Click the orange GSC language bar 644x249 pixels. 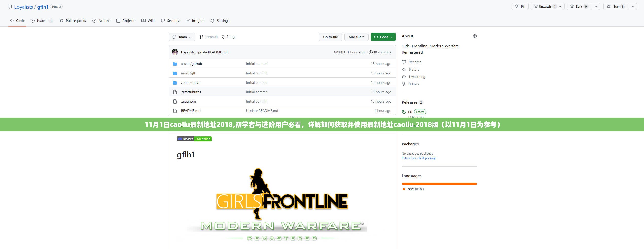click(x=439, y=184)
